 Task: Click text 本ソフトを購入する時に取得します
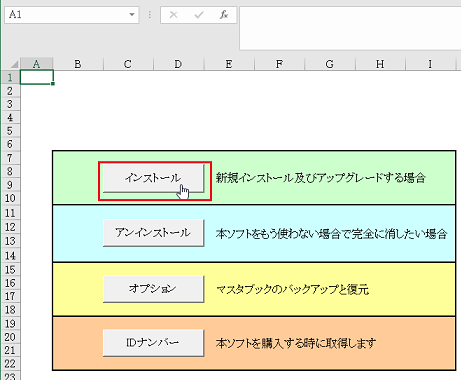(x=296, y=343)
